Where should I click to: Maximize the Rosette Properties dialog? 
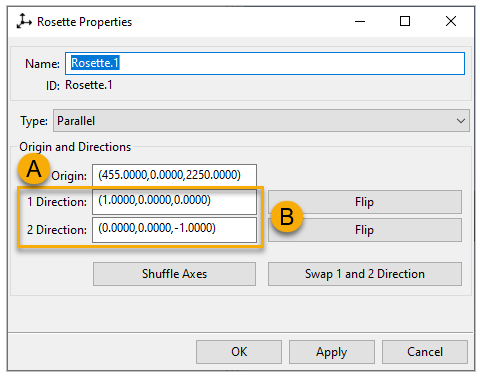click(x=405, y=21)
